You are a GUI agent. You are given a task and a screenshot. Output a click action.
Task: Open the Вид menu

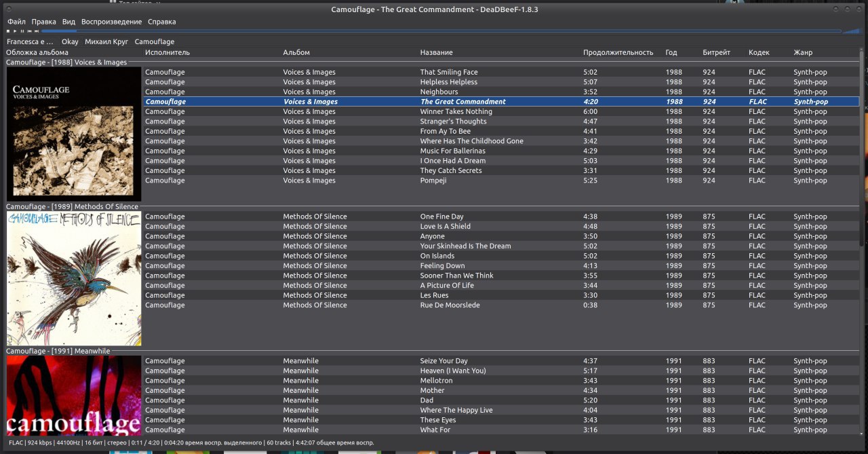69,22
